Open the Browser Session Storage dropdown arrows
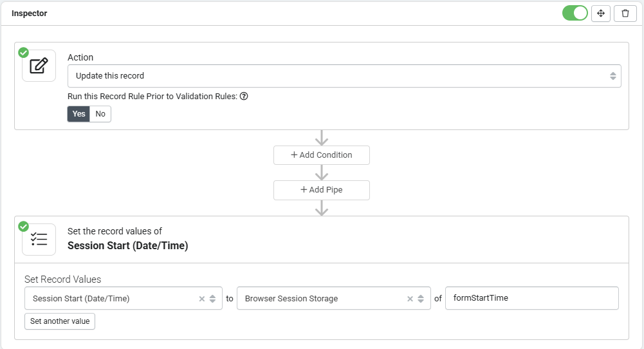The width and height of the screenshot is (644, 349). 421,299
